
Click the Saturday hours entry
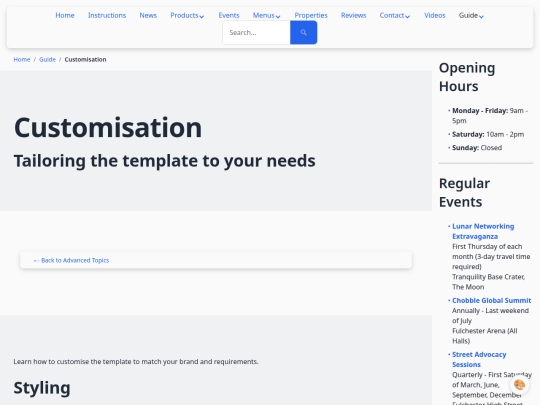(488, 134)
